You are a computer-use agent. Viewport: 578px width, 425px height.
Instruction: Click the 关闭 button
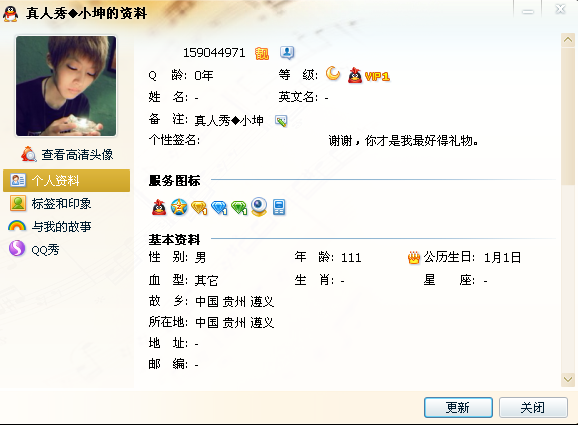(x=533, y=407)
